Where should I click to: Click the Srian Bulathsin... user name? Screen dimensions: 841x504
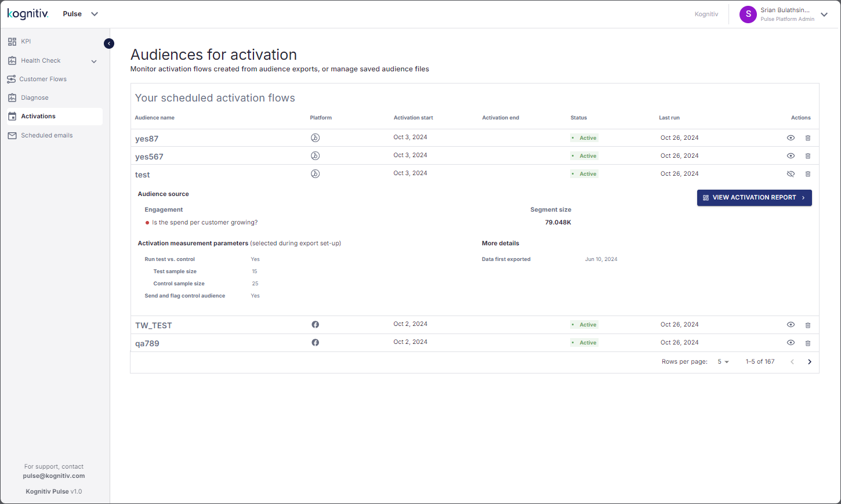click(x=785, y=10)
